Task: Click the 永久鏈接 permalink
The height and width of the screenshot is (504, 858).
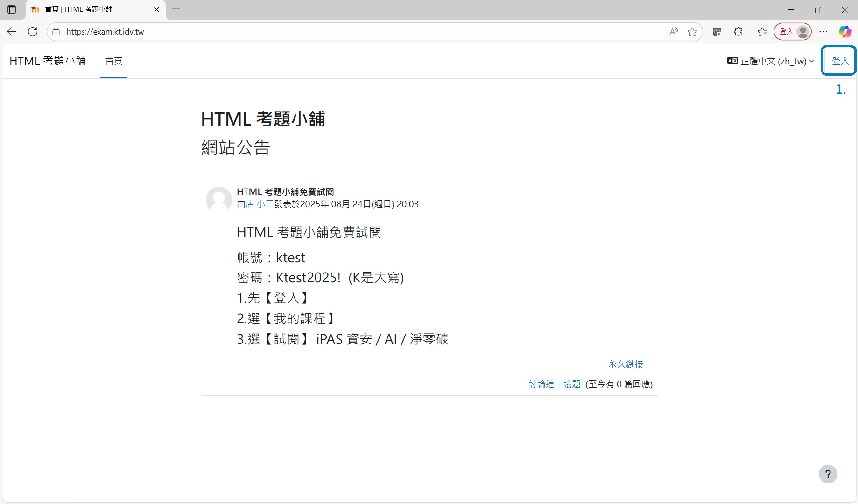Action: click(626, 364)
